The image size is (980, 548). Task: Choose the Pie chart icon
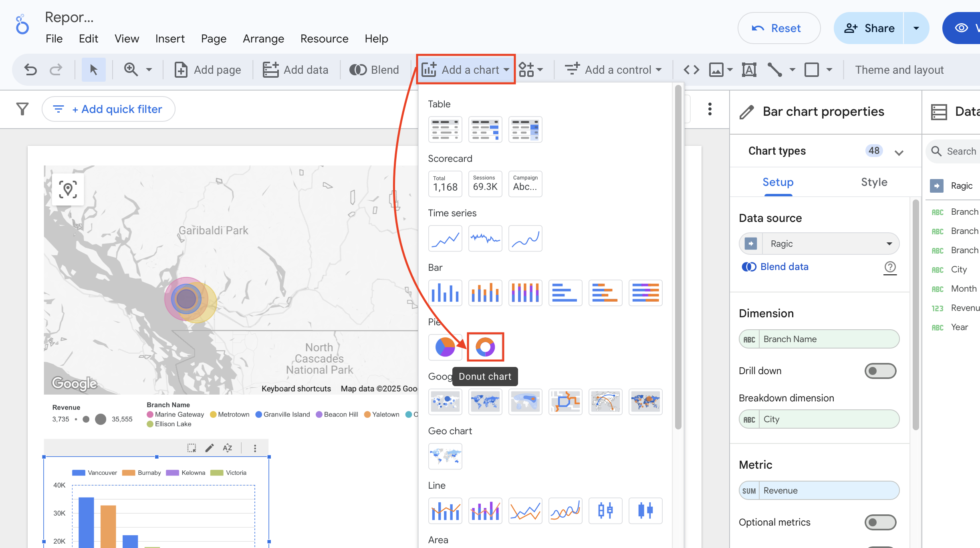(445, 347)
